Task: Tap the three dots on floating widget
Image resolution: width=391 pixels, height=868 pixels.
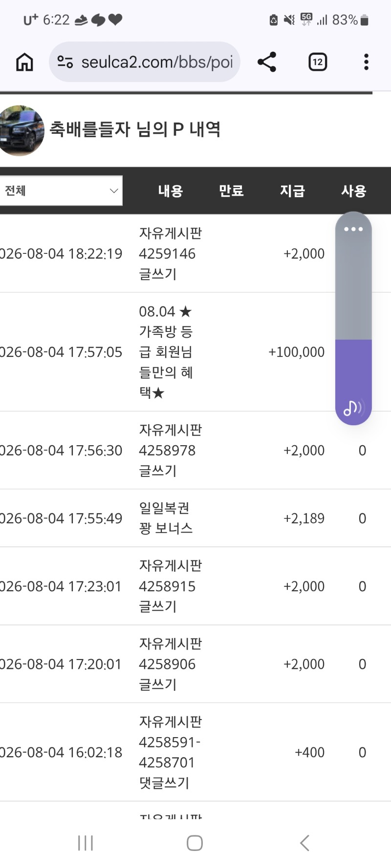Action: coord(353,229)
